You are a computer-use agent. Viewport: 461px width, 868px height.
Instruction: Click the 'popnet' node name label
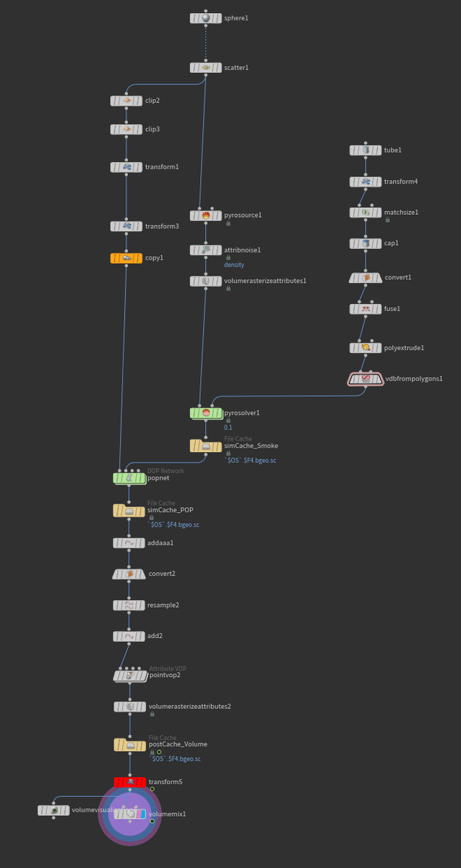click(157, 478)
